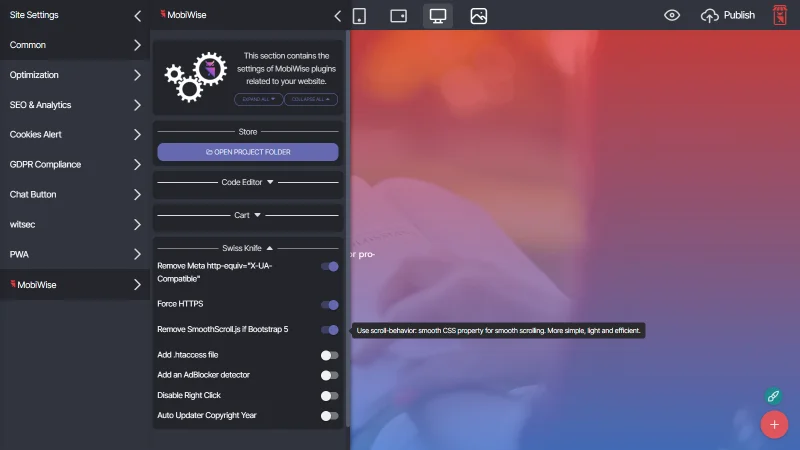Toggle Remove SmoothScroll.js if Bootstrap 5
The width and height of the screenshot is (800, 450).
click(330, 330)
